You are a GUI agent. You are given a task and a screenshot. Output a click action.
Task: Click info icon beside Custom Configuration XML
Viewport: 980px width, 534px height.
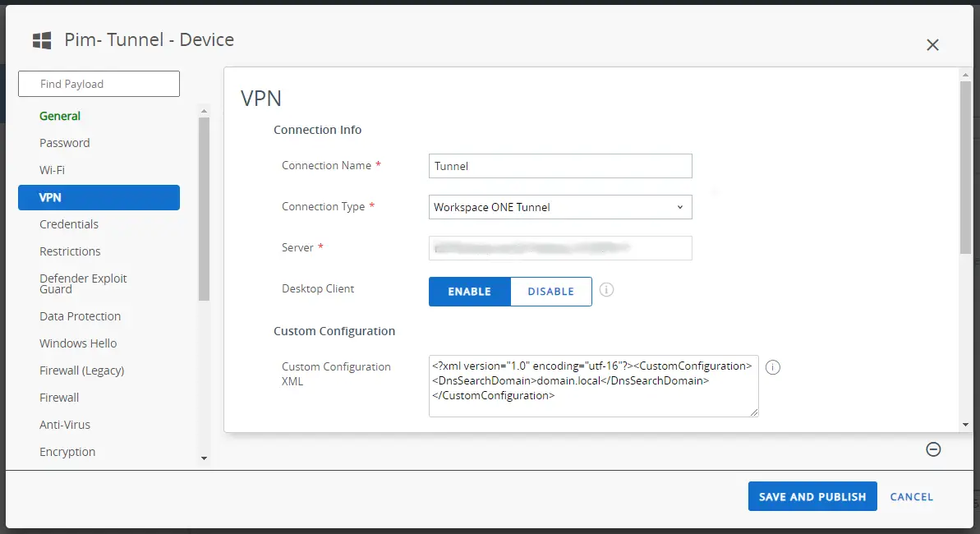773,367
